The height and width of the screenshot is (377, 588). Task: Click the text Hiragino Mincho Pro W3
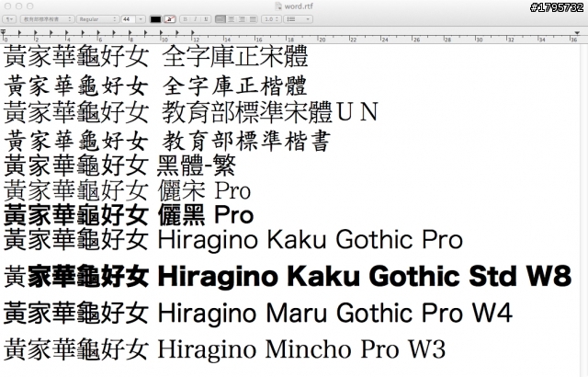point(301,349)
